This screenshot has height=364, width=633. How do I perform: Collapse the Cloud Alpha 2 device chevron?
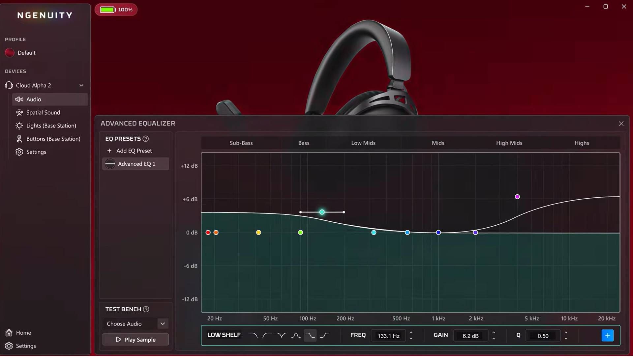(x=81, y=85)
